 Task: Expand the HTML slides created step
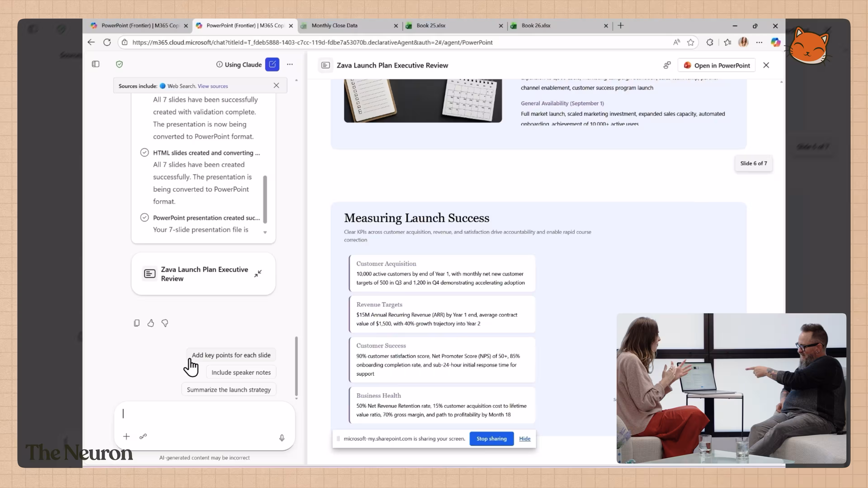pyautogui.click(x=207, y=152)
